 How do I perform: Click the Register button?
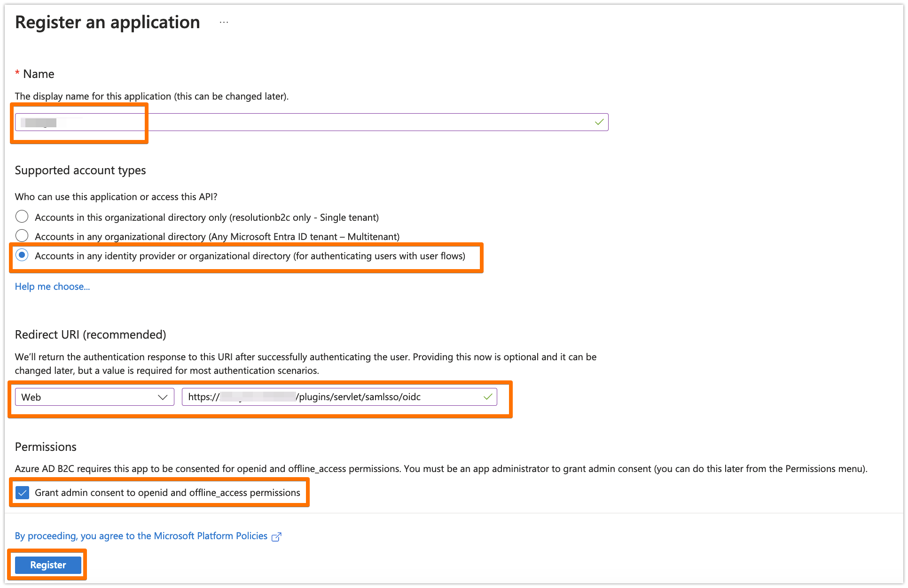[x=48, y=565]
